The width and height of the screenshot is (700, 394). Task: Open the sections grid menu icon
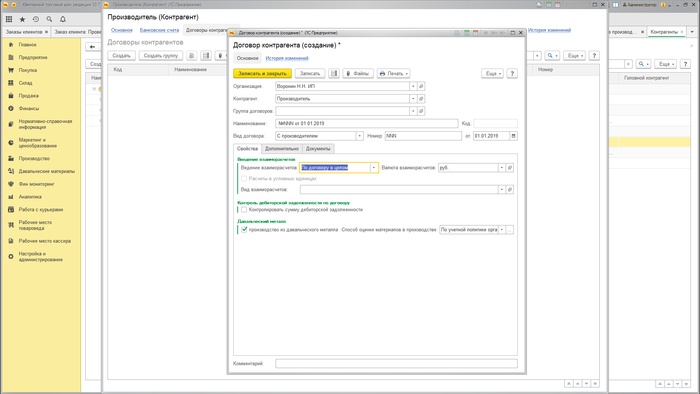click(x=9, y=19)
